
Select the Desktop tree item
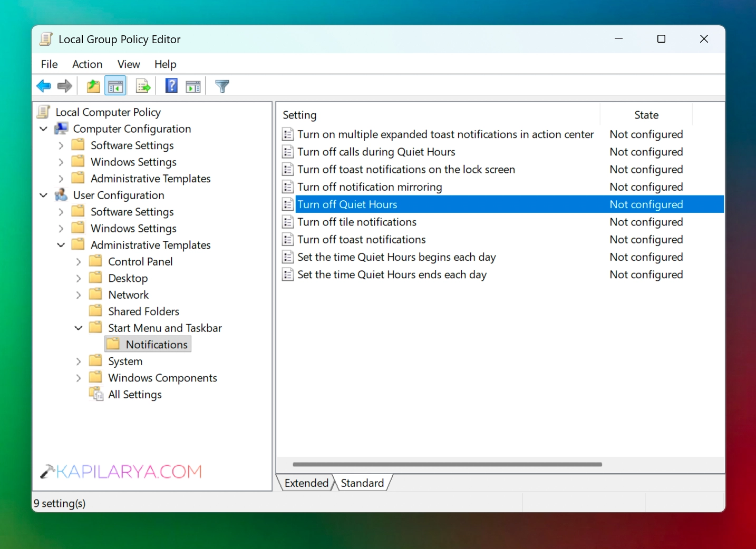click(x=128, y=278)
